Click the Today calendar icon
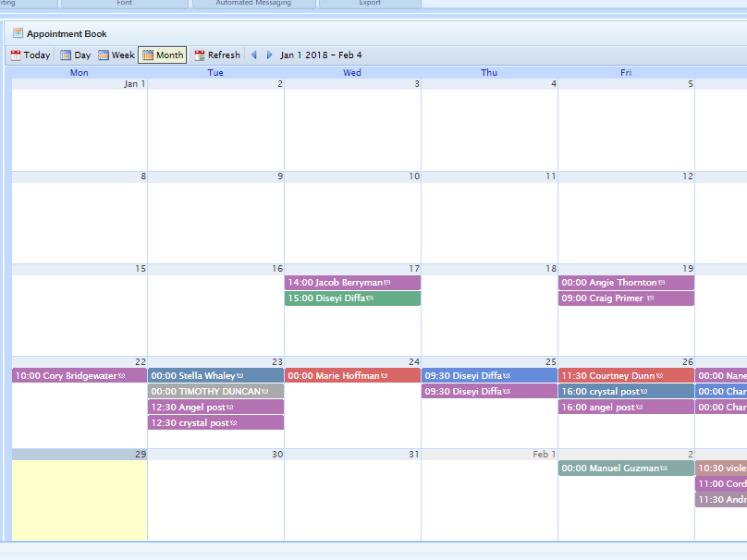This screenshot has width=747, height=560. (16, 55)
